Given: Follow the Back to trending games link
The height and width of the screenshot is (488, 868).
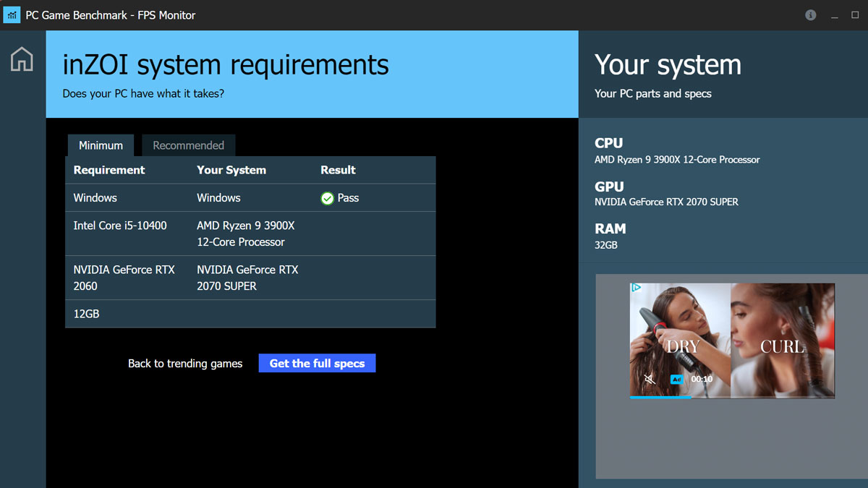Looking at the screenshot, I should tap(185, 364).
